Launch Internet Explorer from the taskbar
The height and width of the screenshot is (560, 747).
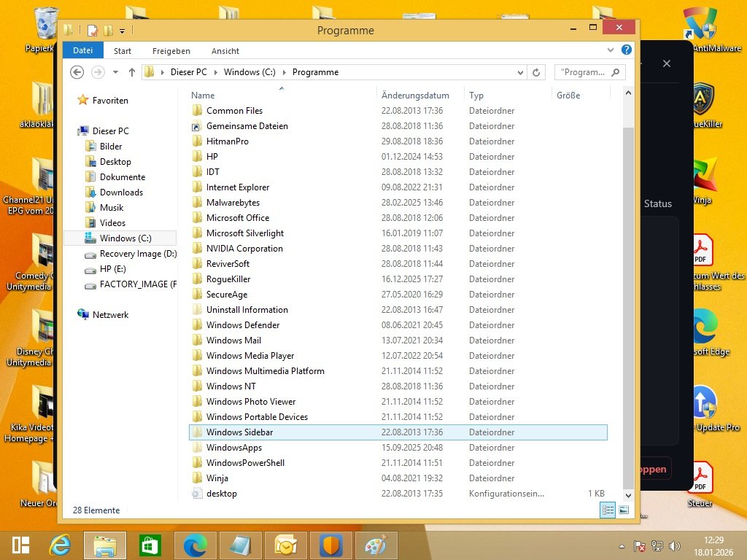pyautogui.click(x=61, y=545)
